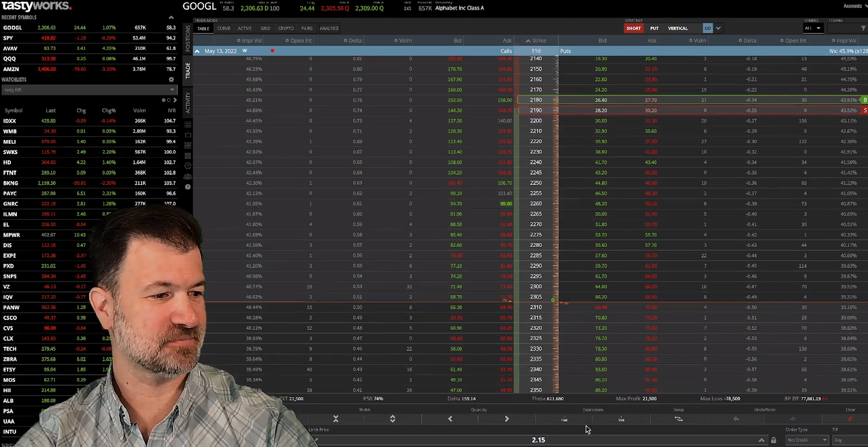The image size is (868, 447).
Task: Collapse the May 13, 2022 expiration
Action: [x=197, y=51]
